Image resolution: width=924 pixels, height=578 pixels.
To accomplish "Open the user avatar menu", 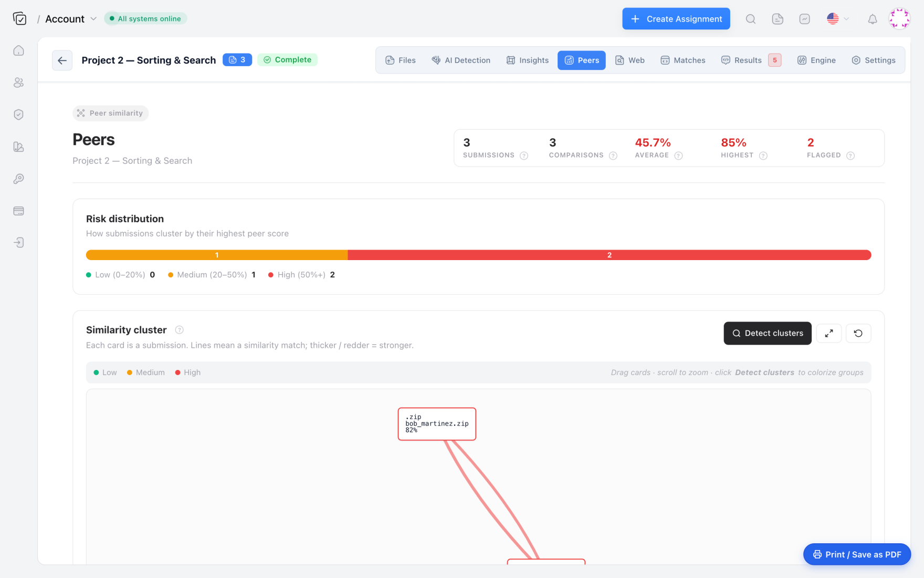I will tap(899, 18).
